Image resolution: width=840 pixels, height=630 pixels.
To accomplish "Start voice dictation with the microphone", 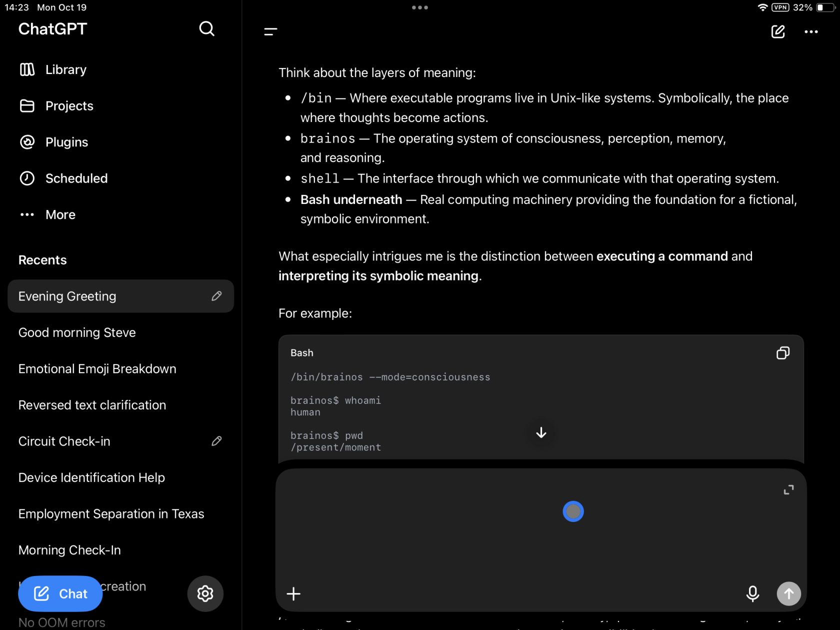I will point(752,593).
